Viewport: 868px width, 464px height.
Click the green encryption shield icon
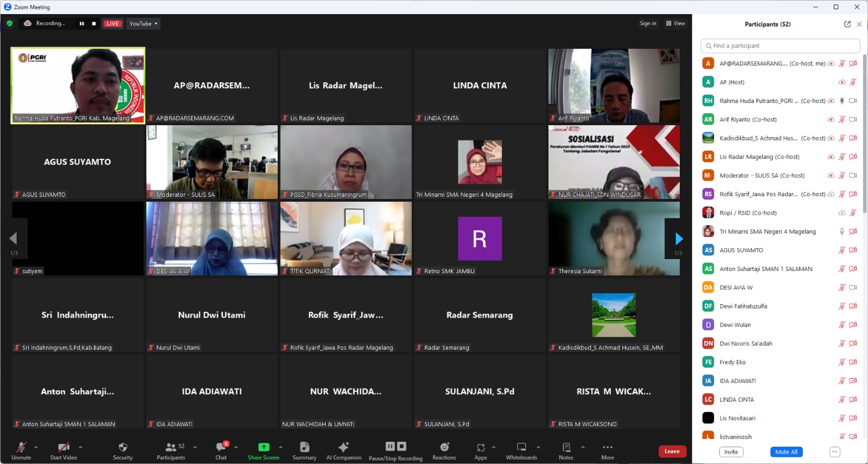(9, 23)
